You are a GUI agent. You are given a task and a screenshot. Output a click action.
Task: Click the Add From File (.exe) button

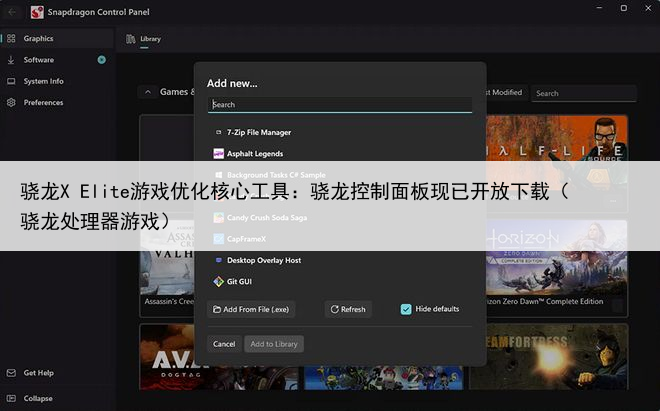pos(251,309)
